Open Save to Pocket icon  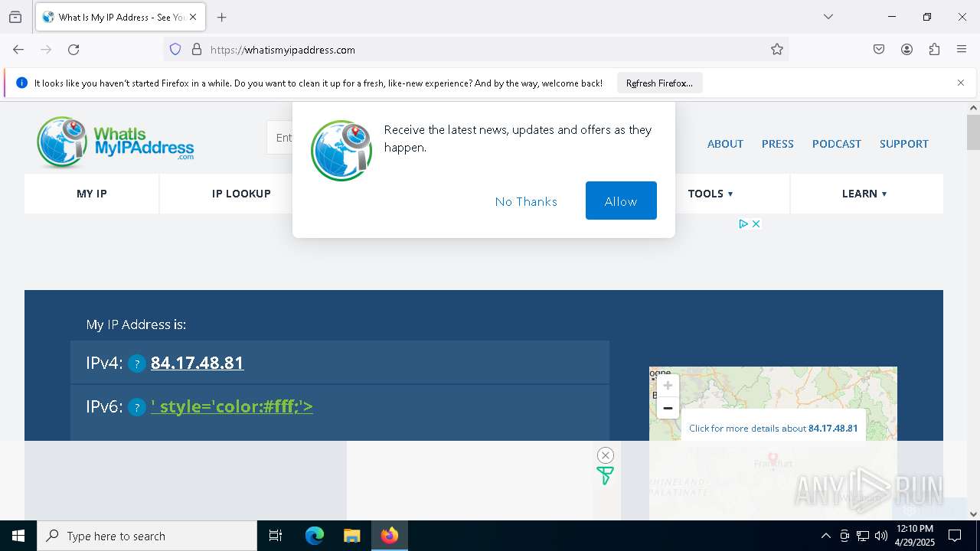[x=879, y=50]
